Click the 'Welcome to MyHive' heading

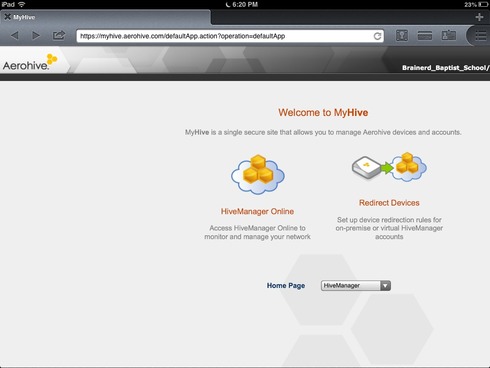pos(323,113)
